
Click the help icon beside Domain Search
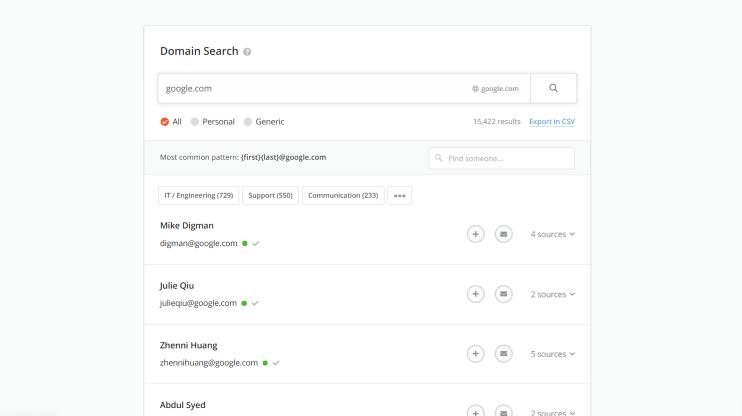coord(247,52)
